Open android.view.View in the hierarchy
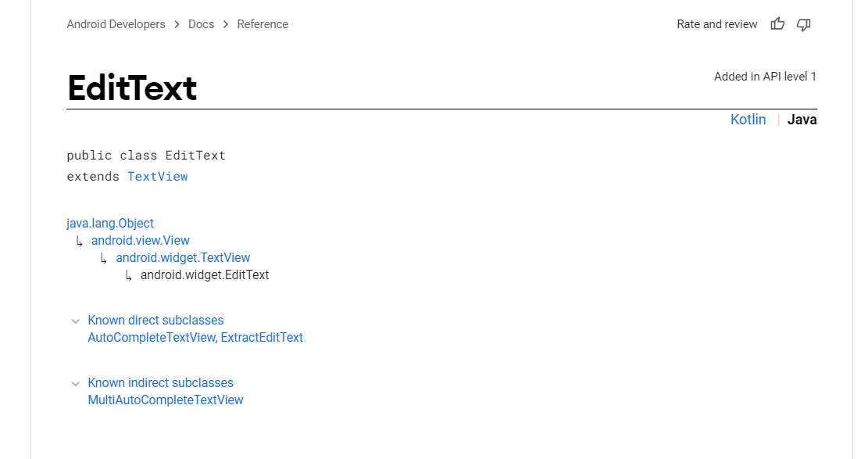The image size is (868, 459). coord(141,241)
